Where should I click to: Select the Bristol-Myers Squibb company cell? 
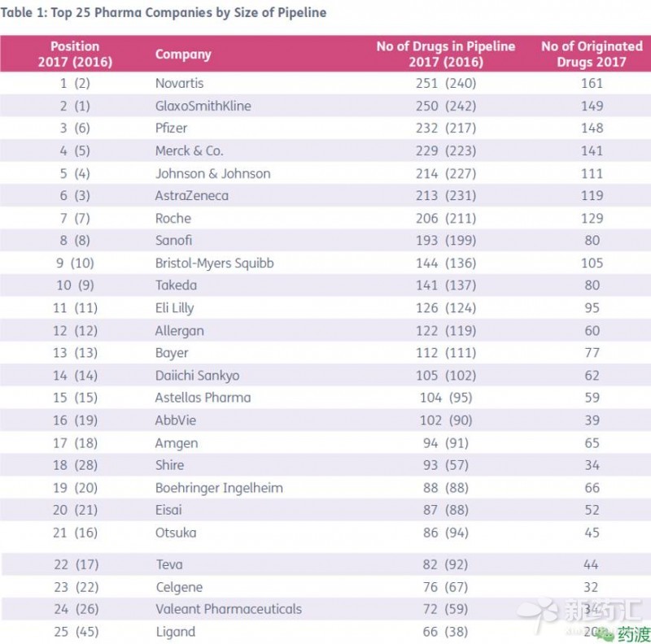214,263
